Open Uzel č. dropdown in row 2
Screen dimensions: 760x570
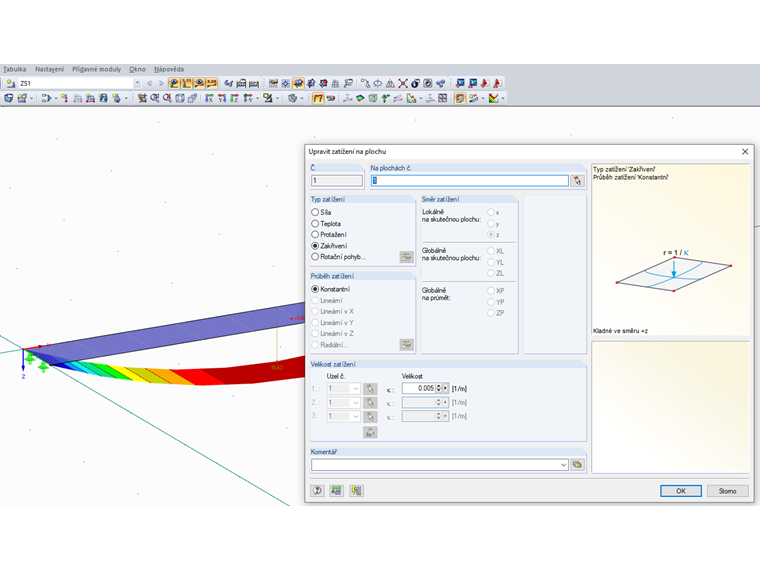(x=355, y=402)
